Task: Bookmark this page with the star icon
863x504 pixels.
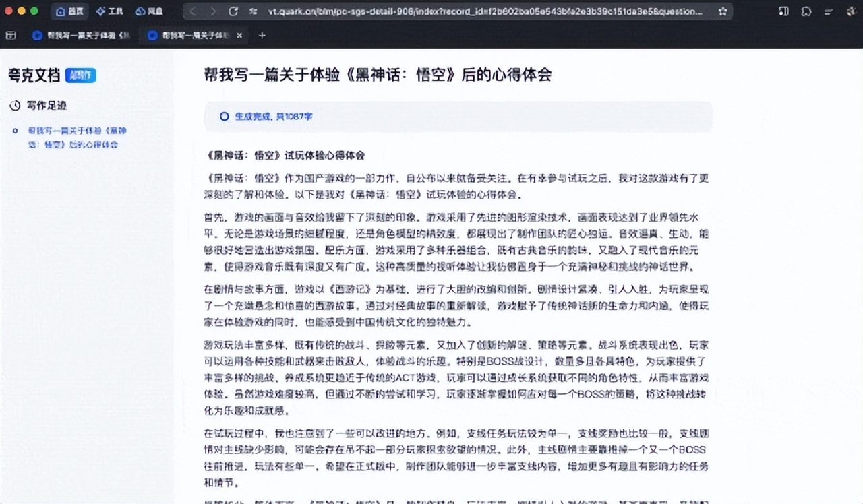Action: (x=723, y=11)
